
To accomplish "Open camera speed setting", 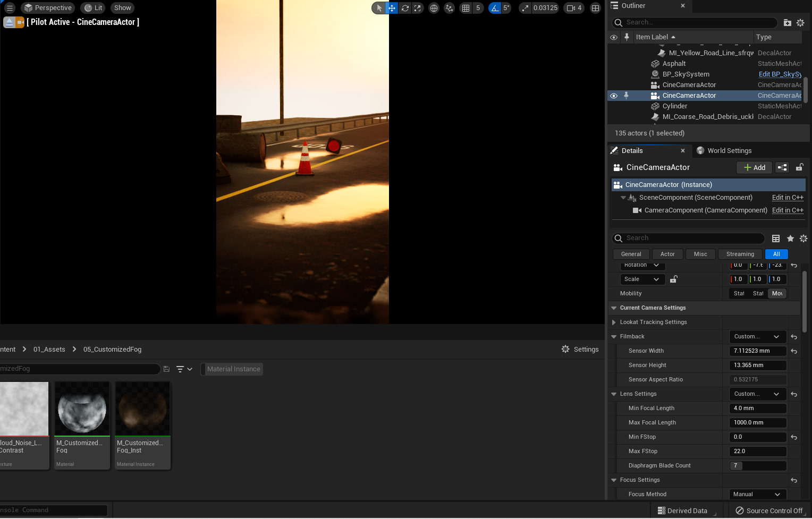I will pos(574,8).
